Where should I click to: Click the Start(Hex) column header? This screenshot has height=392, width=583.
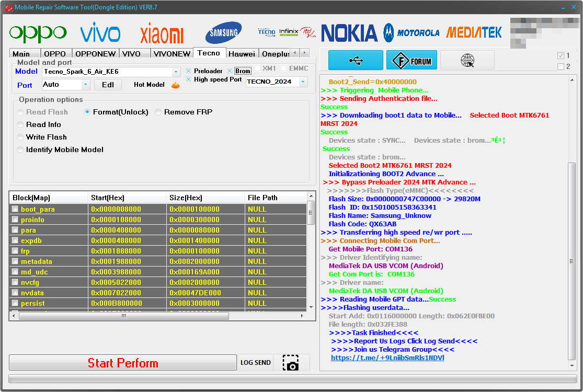pyautogui.click(x=127, y=198)
